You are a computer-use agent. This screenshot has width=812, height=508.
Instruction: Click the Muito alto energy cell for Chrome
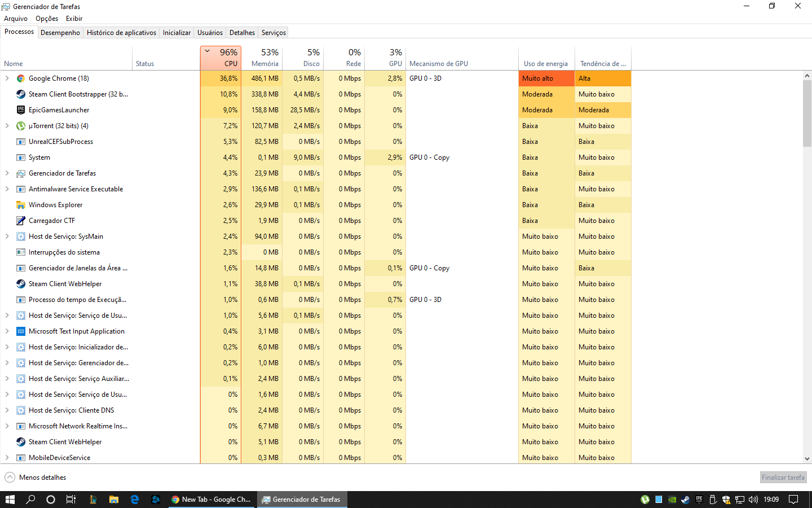pyautogui.click(x=546, y=78)
